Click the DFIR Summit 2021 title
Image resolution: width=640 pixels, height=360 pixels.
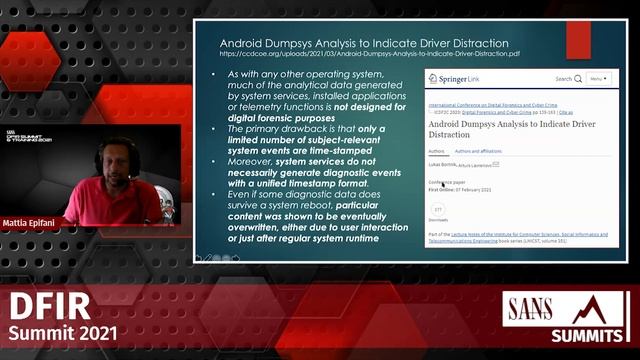pyautogui.click(x=62, y=318)
